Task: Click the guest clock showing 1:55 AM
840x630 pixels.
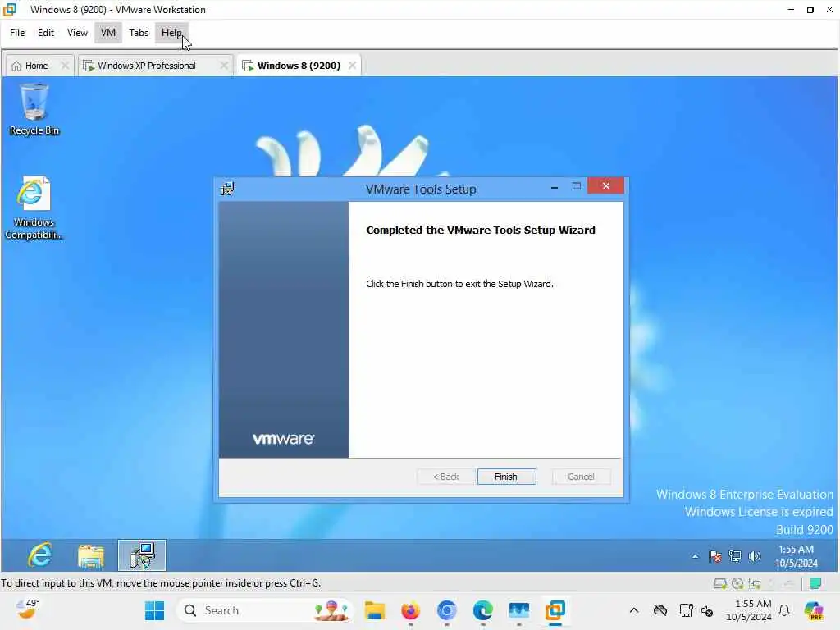Action: pyautogui.click(x=796, y=556)
